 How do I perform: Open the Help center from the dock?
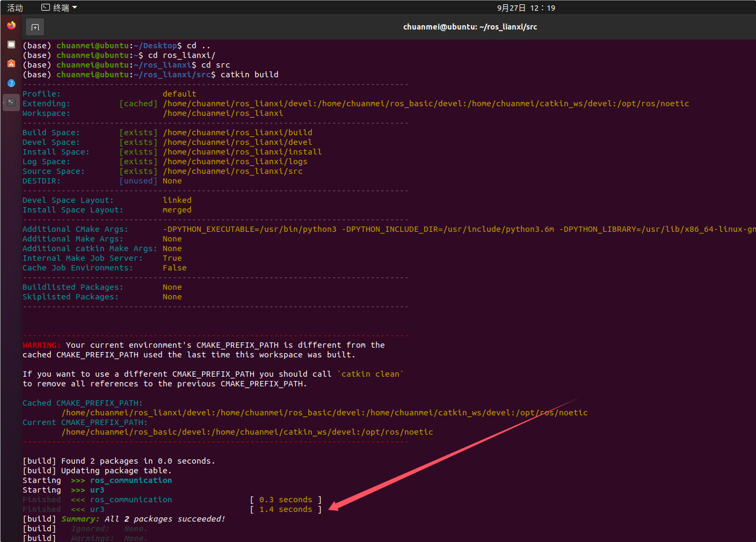coord(11,83)
